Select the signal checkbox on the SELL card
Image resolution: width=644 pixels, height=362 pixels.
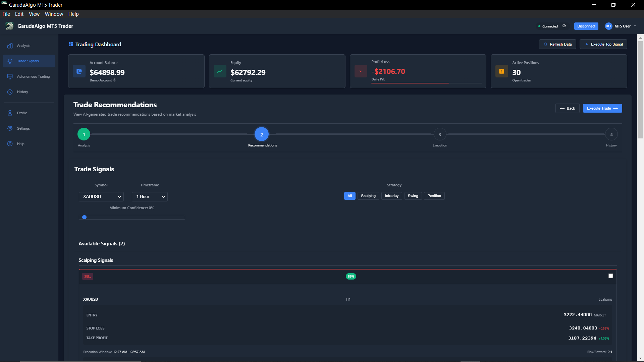tap(610, 276)
